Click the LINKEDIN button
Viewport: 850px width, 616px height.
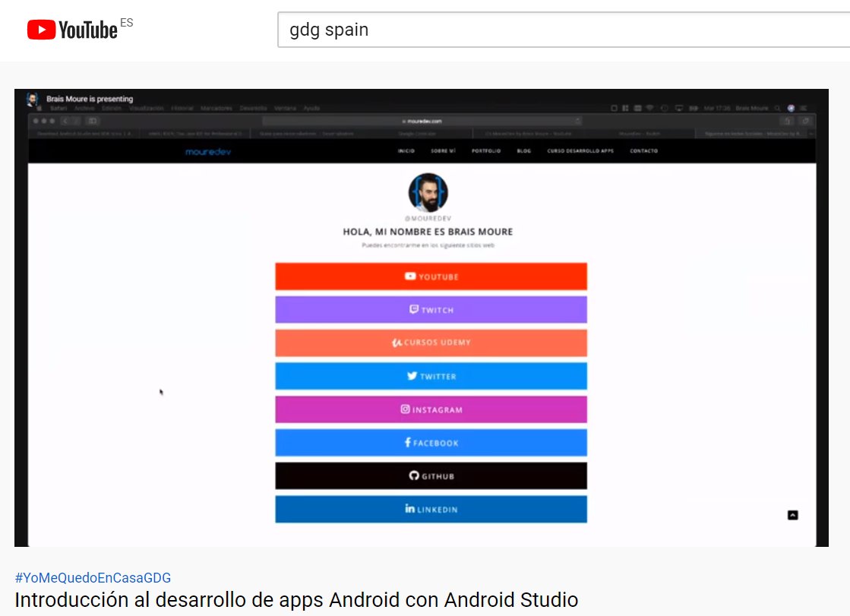pos(431,509)
